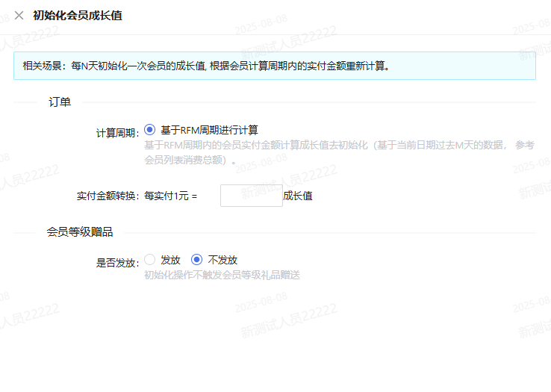Click the 每实付1元 = prefix text
Viewport: 551px width, 392px height.
(170, 196)
